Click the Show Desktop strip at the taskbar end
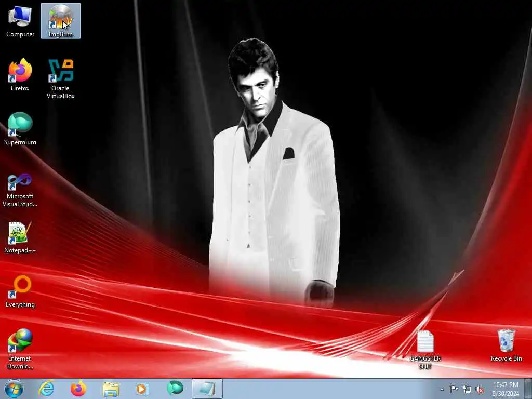The width and height of the screenshot is (532, 399). [529, 389]
